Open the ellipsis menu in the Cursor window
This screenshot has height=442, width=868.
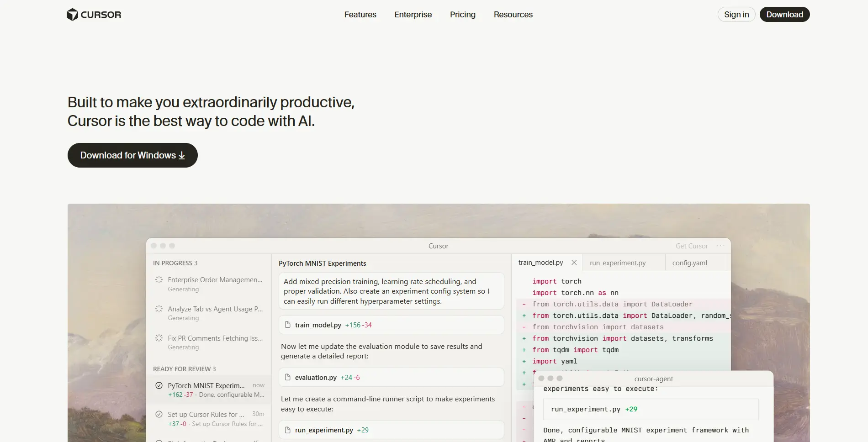click(x=720, y=246)
